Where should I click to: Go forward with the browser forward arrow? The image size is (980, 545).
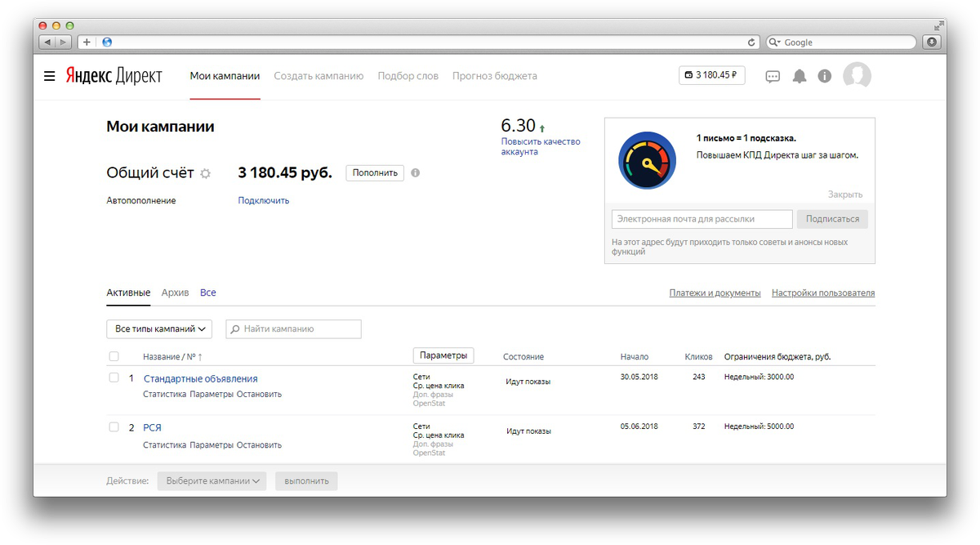[64, 42]
